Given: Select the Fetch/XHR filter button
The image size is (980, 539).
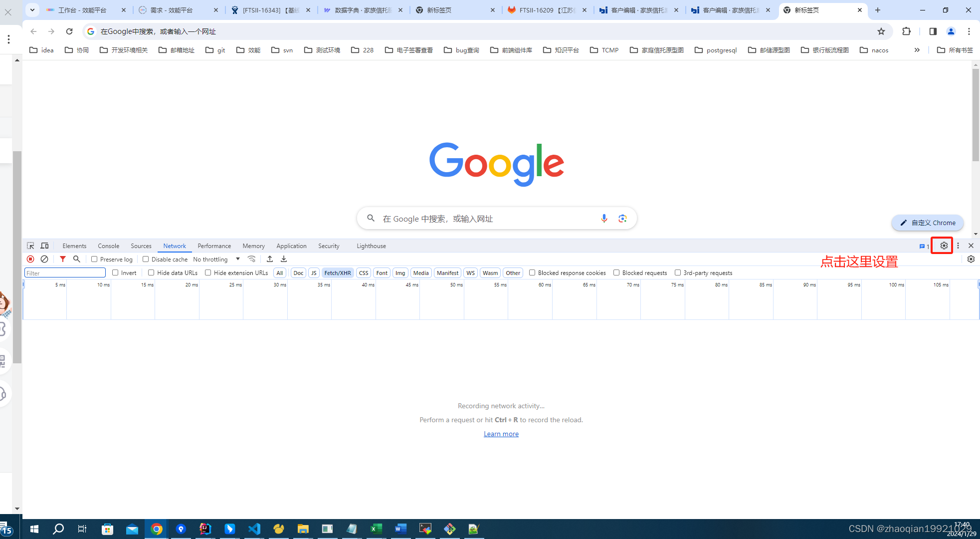Looking at the screenshot, I should (x=338, y=273).
